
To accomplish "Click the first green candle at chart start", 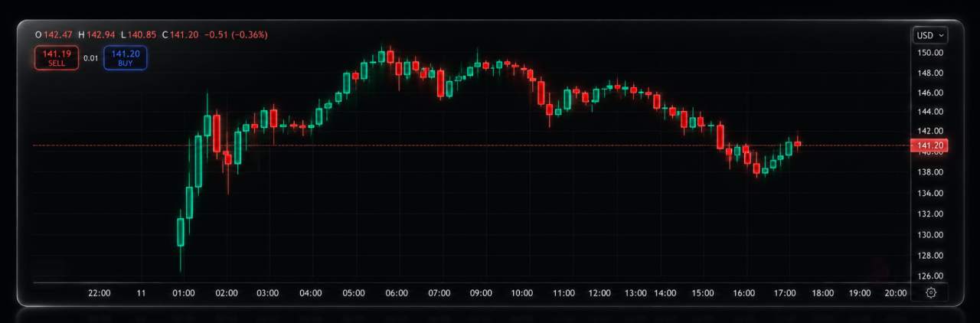I will click(x=181, y=232).
